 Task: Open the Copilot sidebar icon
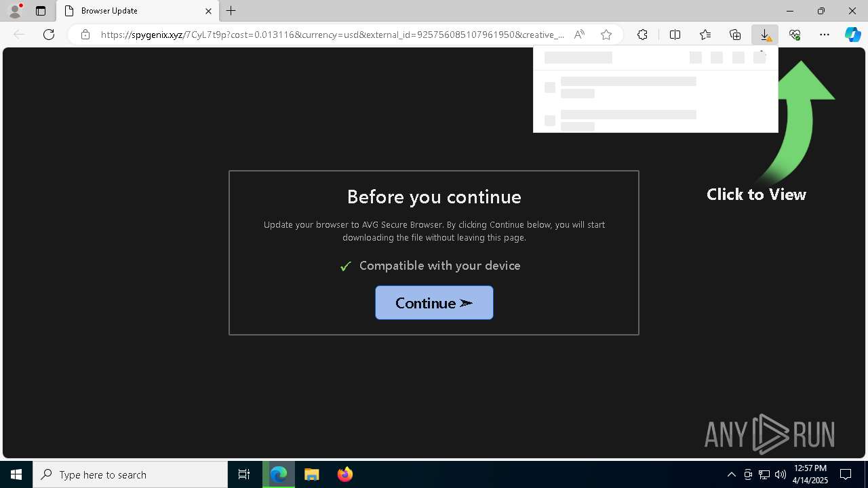(x=852, y=35)
